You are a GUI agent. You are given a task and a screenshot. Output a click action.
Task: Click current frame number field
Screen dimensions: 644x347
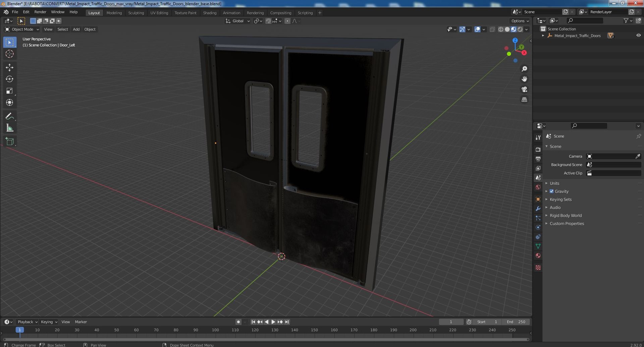pyautogui.click(x=451, y=322)
